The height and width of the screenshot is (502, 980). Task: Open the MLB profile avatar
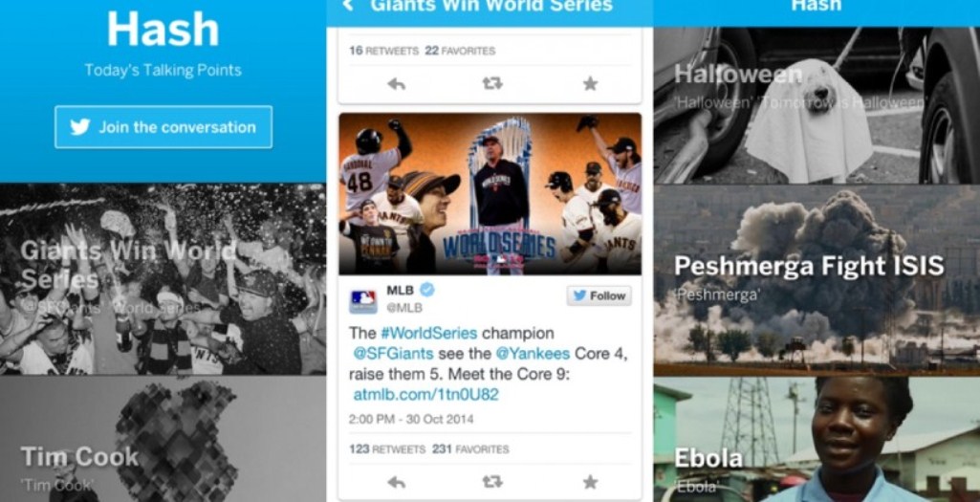click(x=363, y=299)
